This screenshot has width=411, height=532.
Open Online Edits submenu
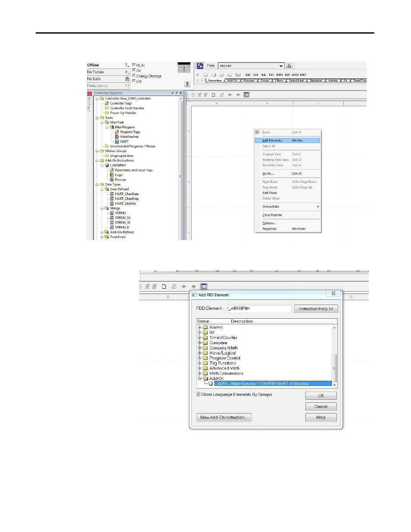287,207
